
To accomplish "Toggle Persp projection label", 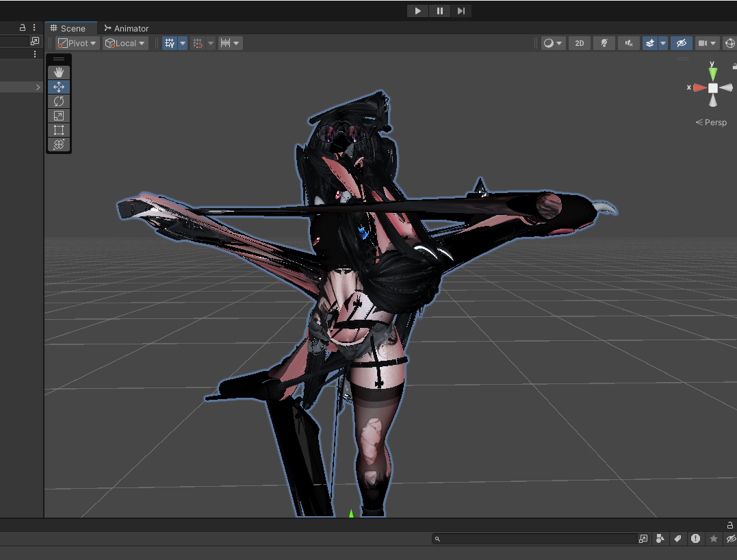I will pos(711,123).
